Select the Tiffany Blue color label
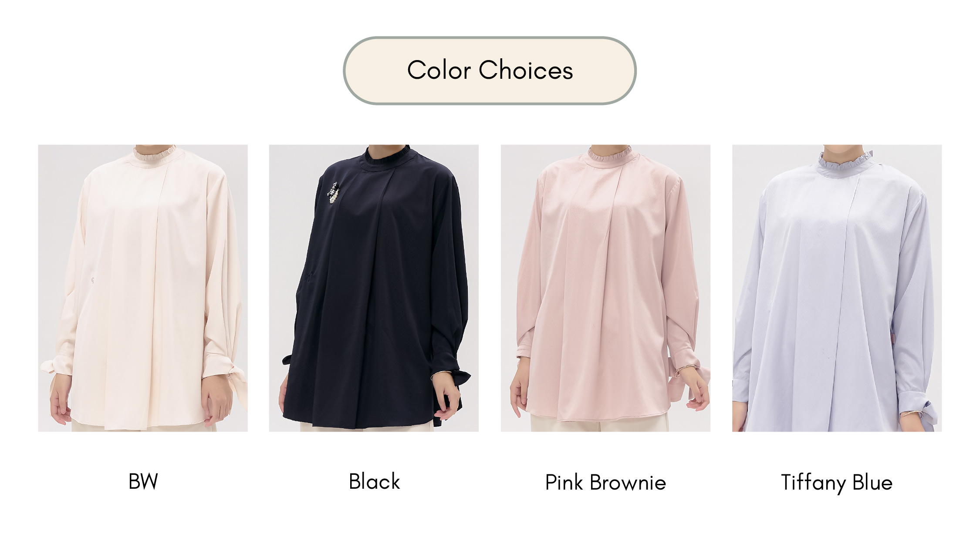This screenshot has height=544, width=980. pyautogui.click(x=837, y=483)
